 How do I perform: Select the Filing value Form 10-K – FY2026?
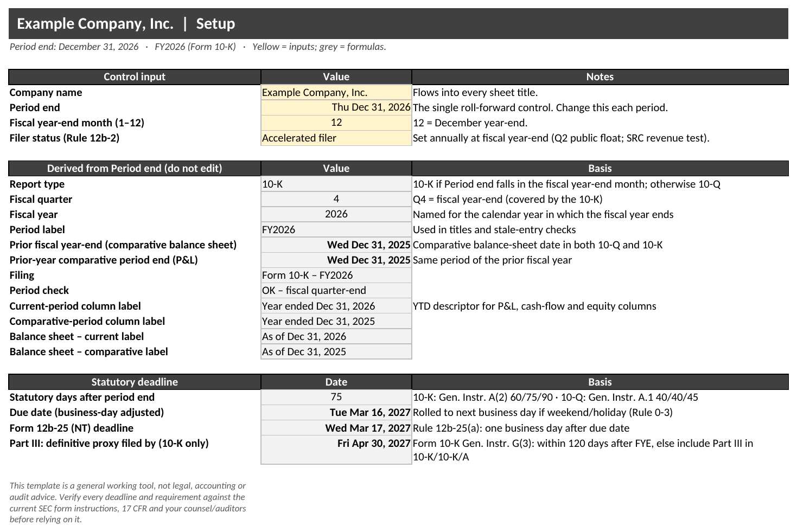point(336,275)
